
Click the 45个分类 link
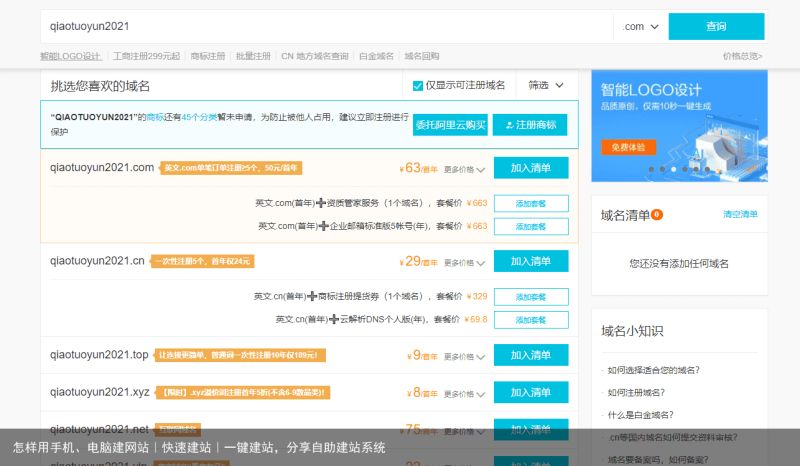[199, 117]
